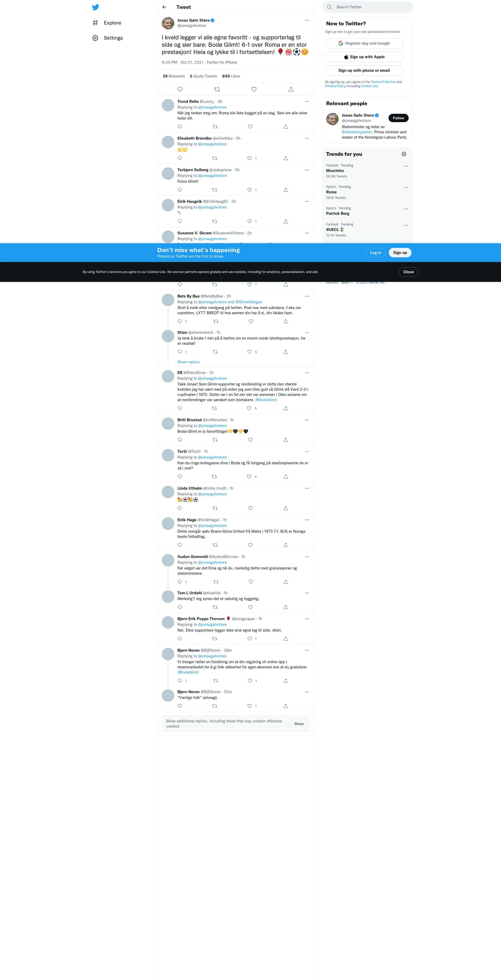Retweet the main Bodø Glimt tweet
The image size is (501, 980).
217,90
